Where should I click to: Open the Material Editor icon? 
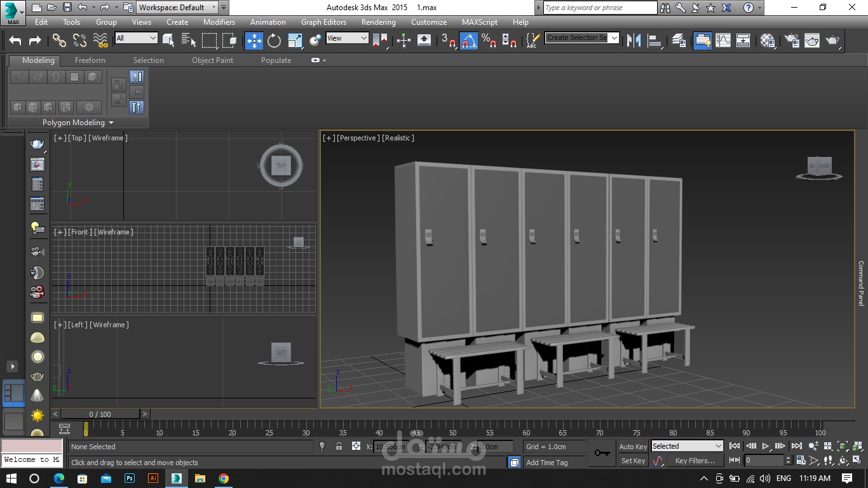[x=768, y=41]
